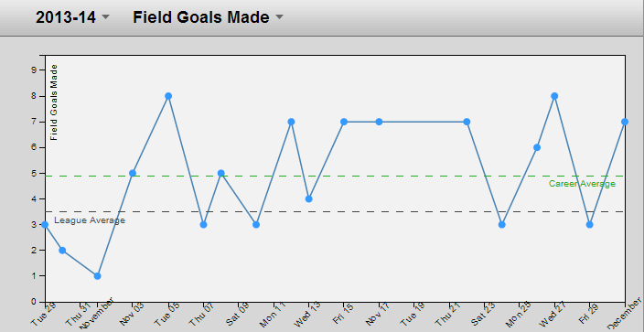Select the Tue 29 data point at 3

point(45,225)
